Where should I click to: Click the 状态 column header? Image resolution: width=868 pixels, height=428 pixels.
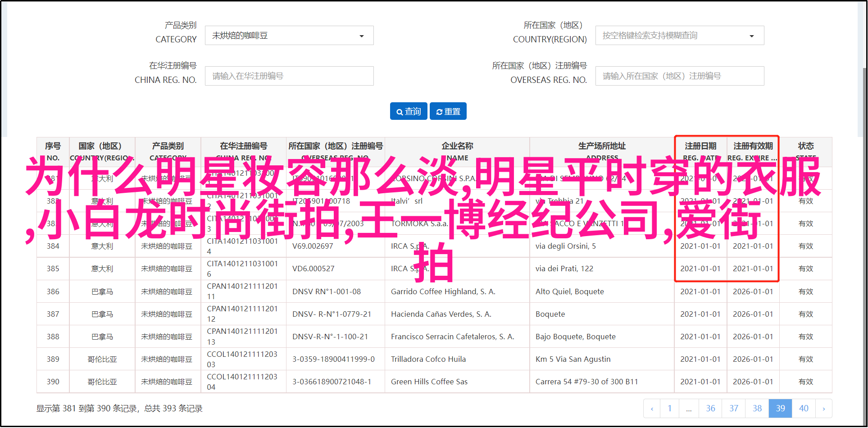pos(805,146)
